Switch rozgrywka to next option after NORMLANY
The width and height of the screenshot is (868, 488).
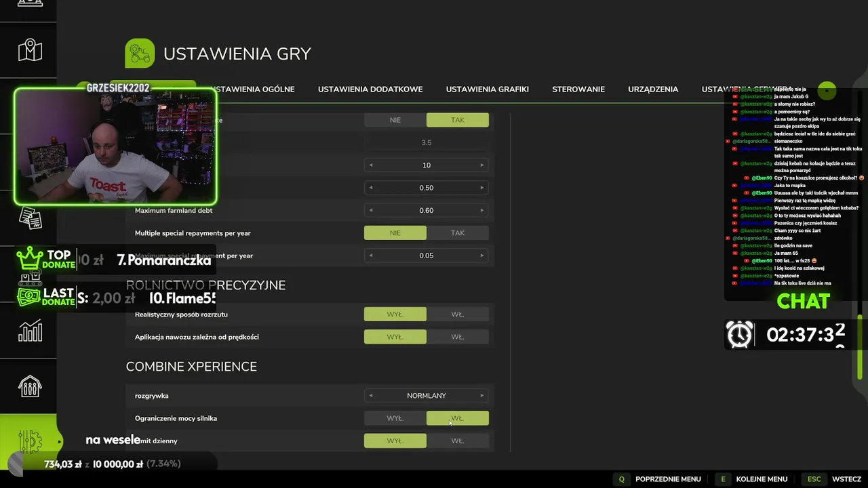click(x=482, y=396)
